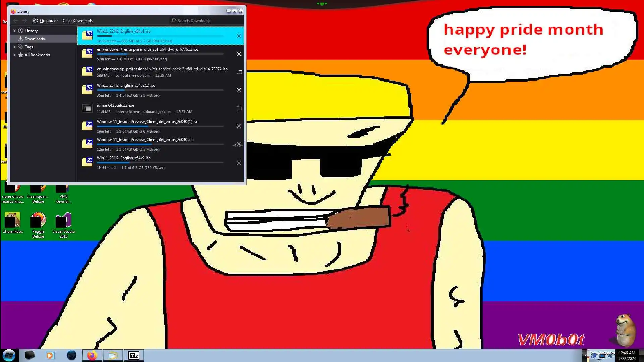Expand the Tags tree node
The width and height of the screenshot is (644, 362).
(x=14, y=47)
